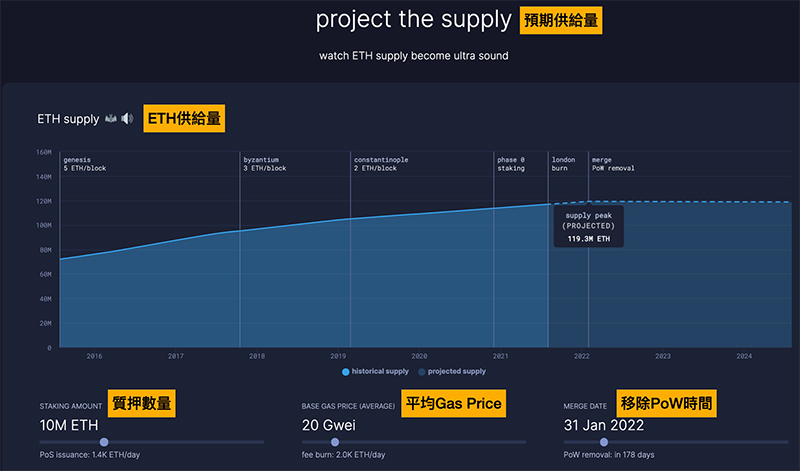The height and width of the screenshot is (471, 800).
Task: Toggle the historical supply legend dot
Action: pos(345,372)
